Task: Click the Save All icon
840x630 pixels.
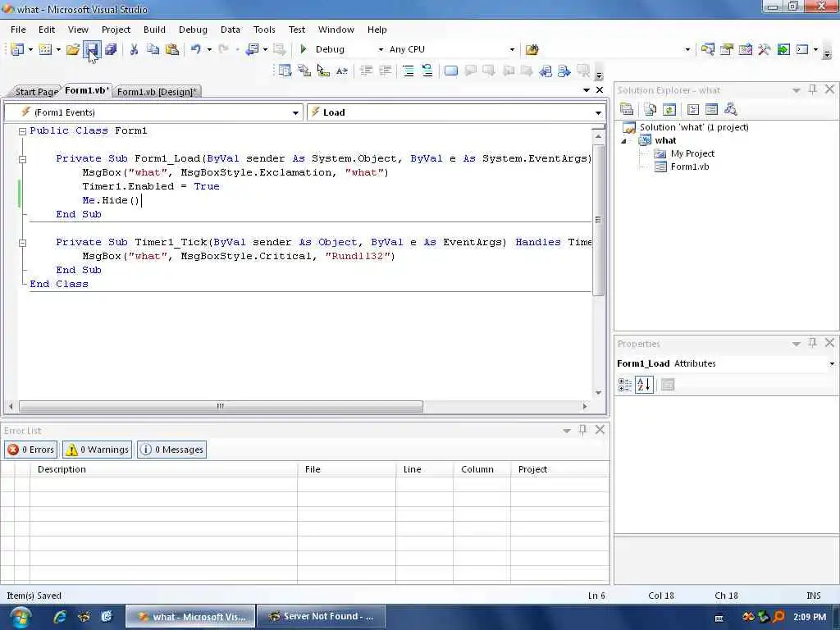Action: [x=111, y=49]
